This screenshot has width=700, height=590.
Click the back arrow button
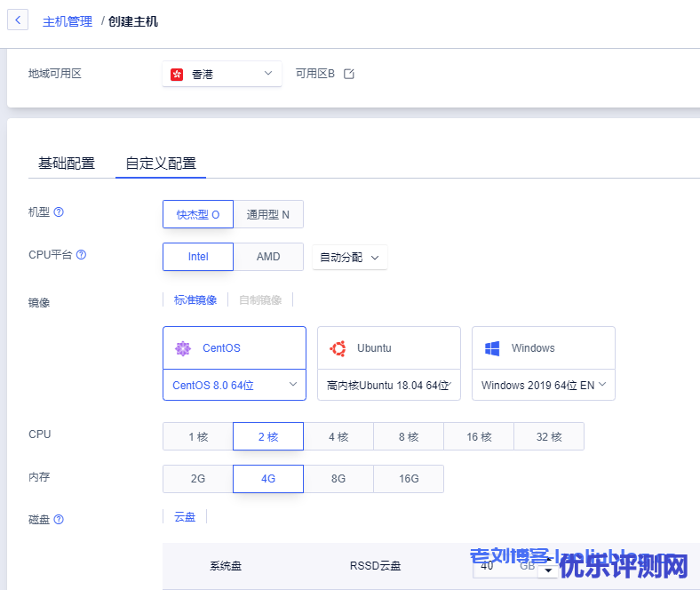tap(18, 20)
